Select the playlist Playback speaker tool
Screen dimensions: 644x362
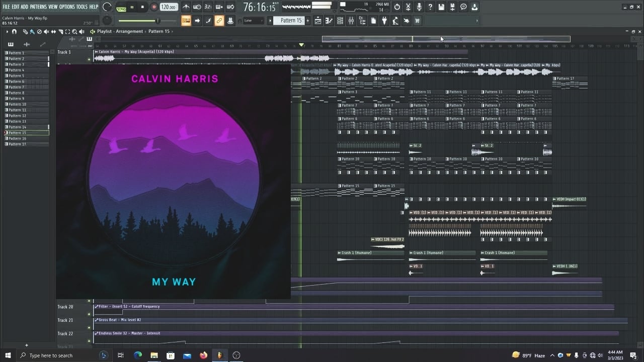(82, 31)
